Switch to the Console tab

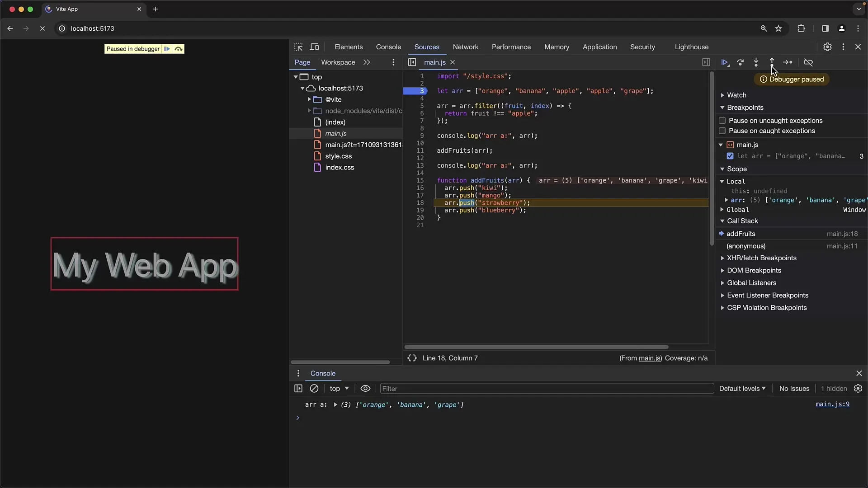coord(388,47)
